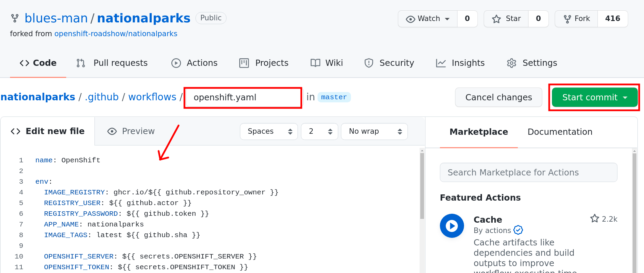Click Cancel changes button
Viewport: 644px width, 273px height.
tap(499, 97)
